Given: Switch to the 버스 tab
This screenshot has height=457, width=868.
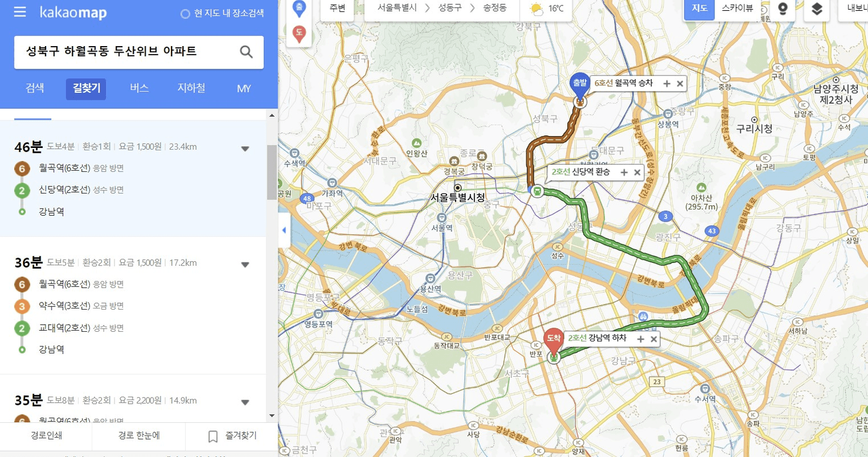Looking at the screenshot, I should coord(139,88).
